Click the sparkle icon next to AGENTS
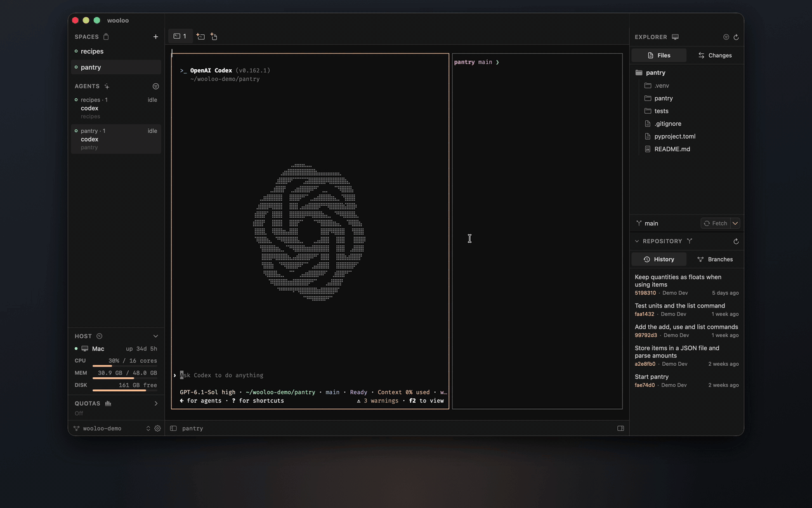This screenshot has height=508, width=812. (x=107, y=86)
